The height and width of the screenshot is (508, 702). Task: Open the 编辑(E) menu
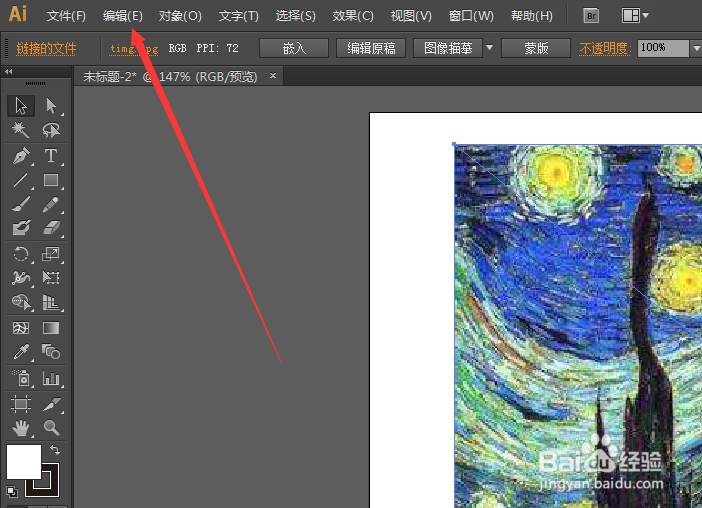click(x=122, y=16)
